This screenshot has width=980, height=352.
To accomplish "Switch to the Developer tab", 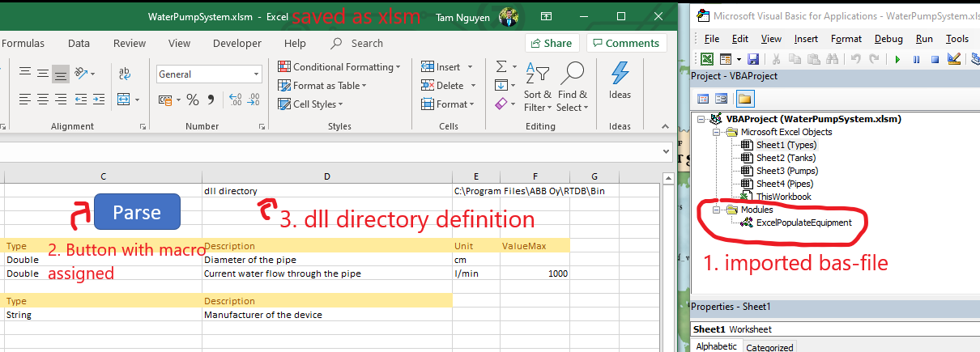I will point(237,44).
